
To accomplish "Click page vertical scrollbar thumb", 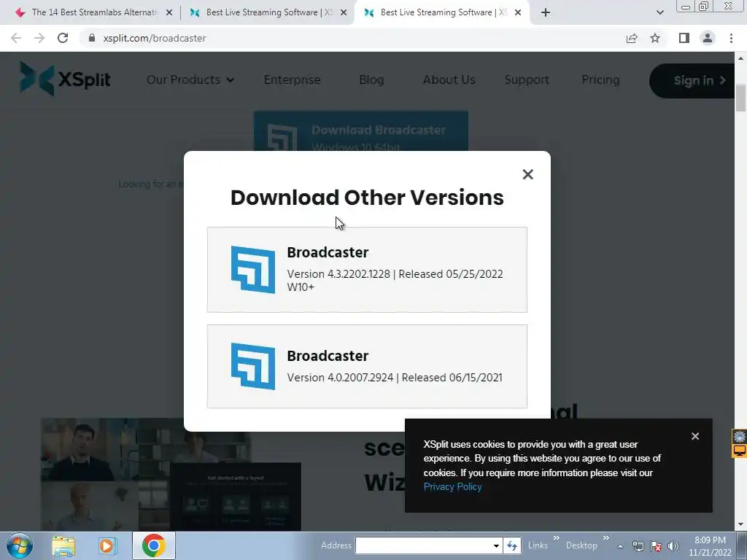I will (740, 98).
